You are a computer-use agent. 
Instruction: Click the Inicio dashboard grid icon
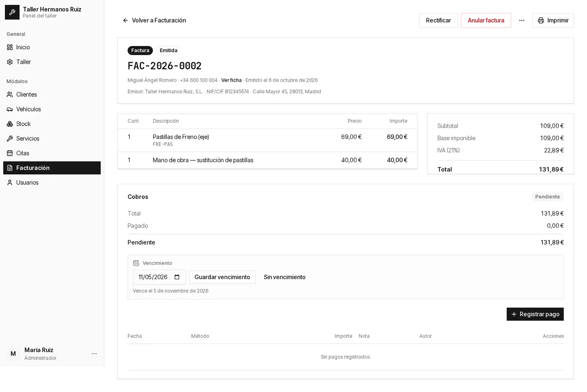coord(10,47)
